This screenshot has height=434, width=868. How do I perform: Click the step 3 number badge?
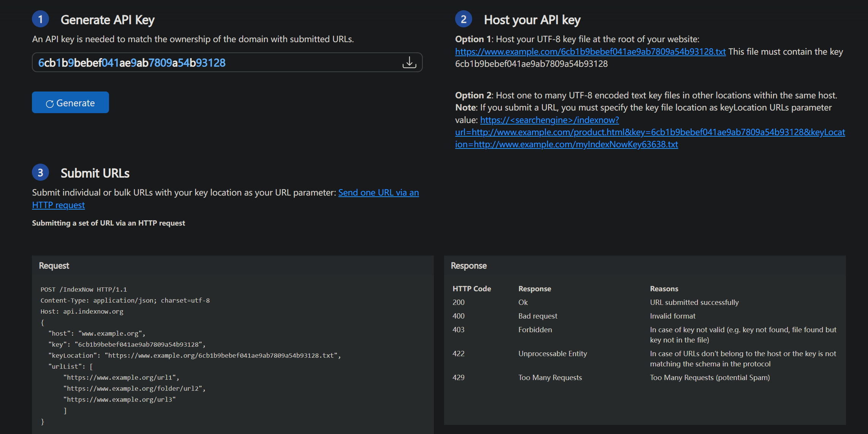coord(40,172)
